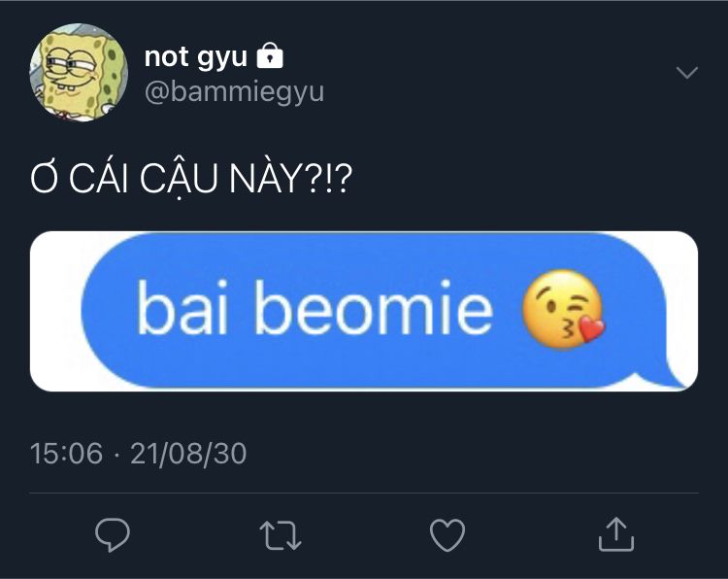Click SpongeBob's smirking face in the avatar
This screenshot has height=579, width=728.
75,70
